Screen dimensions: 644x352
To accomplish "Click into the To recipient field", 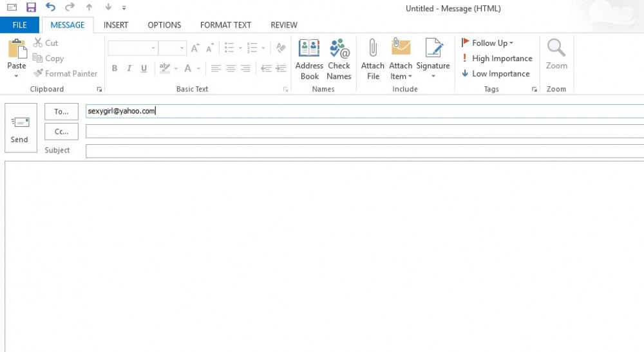I will coord(365,111).
